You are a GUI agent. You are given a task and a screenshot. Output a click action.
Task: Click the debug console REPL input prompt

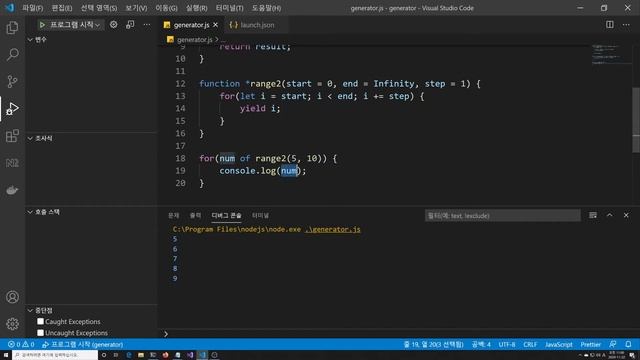[398, 334]
